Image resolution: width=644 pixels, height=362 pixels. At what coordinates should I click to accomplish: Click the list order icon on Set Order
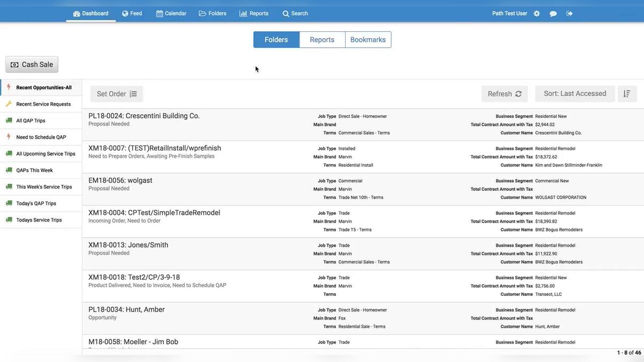tap(133, 93)
